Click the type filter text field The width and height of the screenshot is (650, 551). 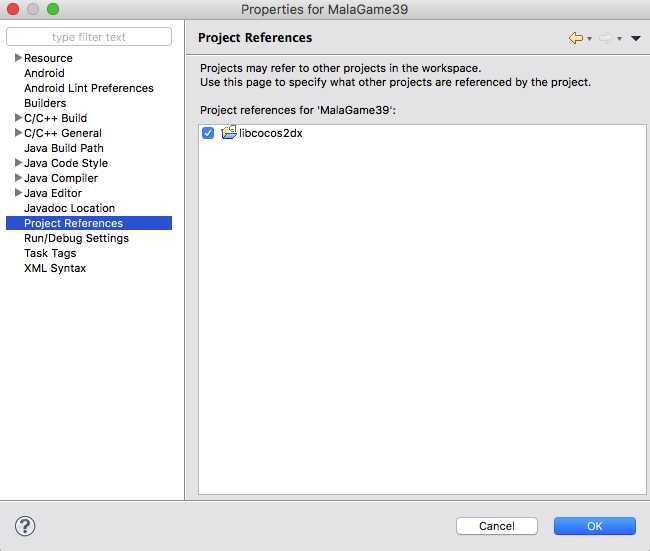tap(89, 37)
